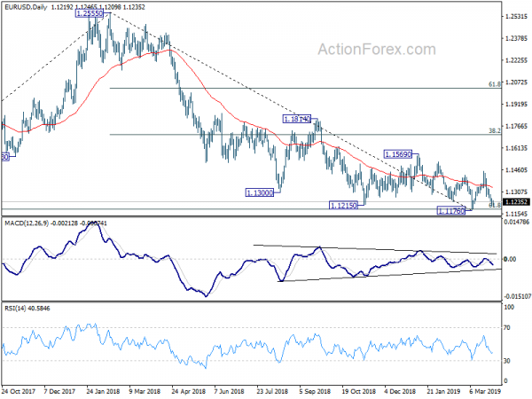Click the 38.2 Fibonacci level label
Screen dimensions: 532x399
495,130
